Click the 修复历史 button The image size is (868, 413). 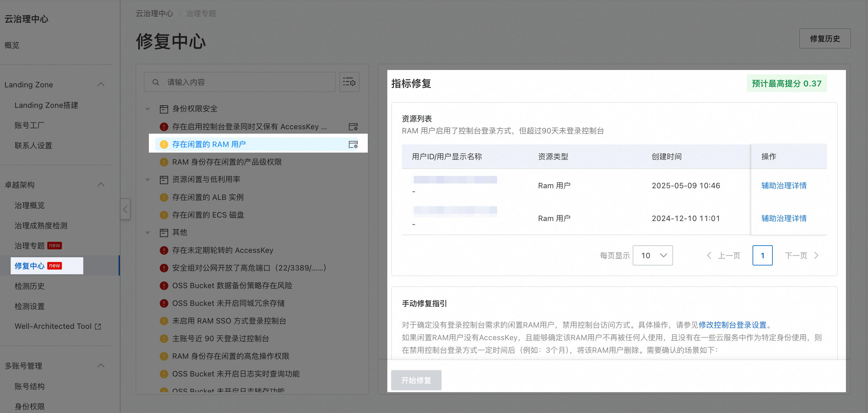click(824, 38)
